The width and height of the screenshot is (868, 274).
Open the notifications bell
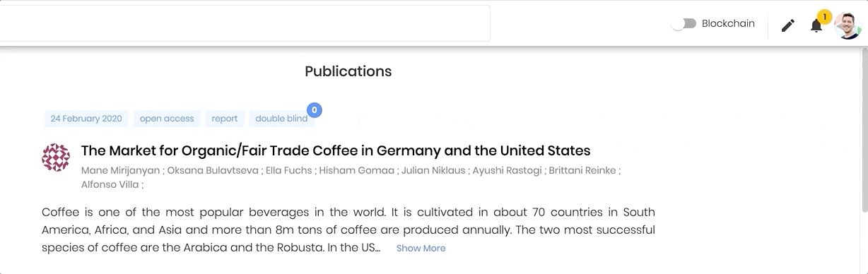(816, 26)
